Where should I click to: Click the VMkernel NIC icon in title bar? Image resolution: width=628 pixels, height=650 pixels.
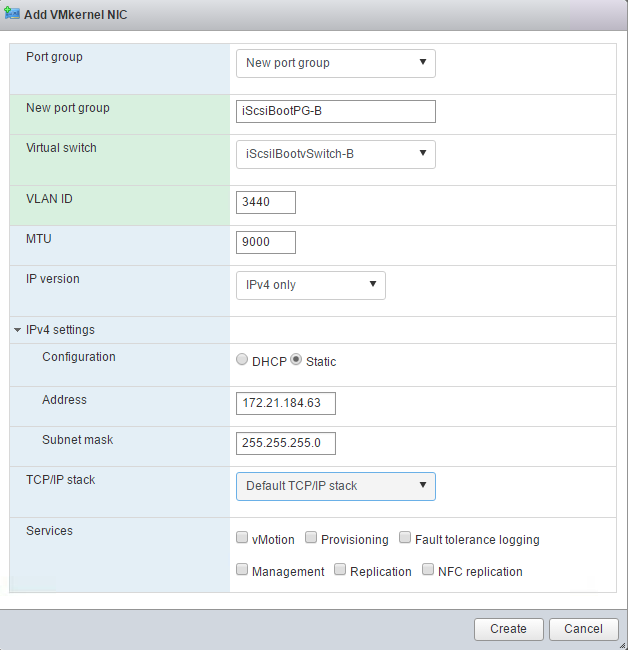pyautogui.click(x=13, y=15)
